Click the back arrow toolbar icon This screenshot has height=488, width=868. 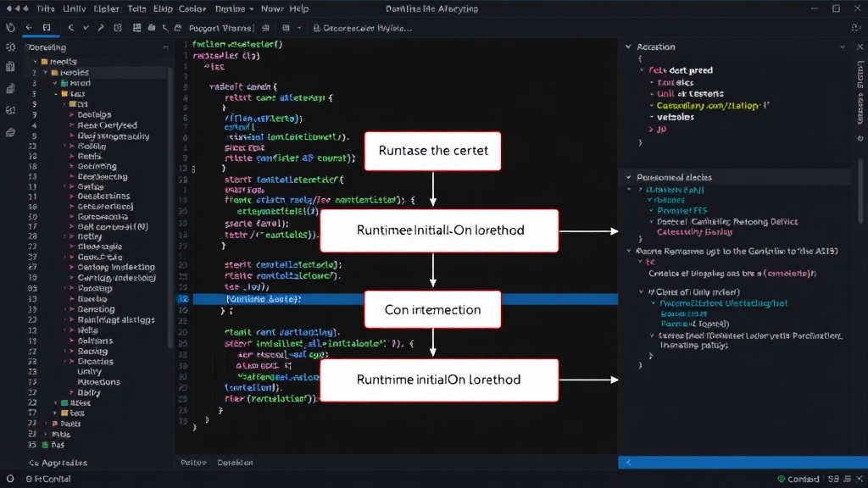tap(29, 28)
